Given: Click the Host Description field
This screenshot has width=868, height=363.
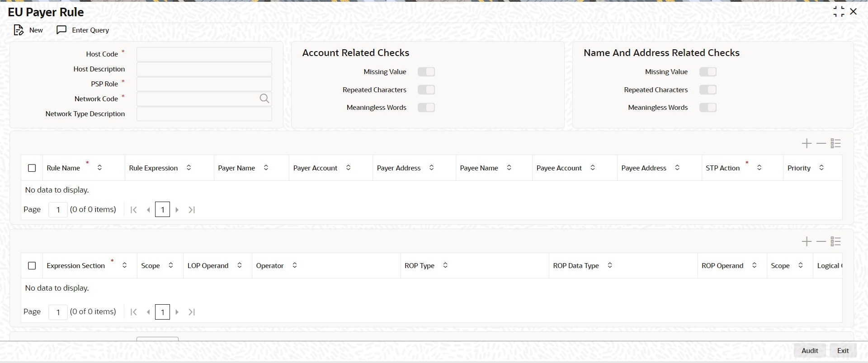Looking at the screenshot, I should (204, 69).
